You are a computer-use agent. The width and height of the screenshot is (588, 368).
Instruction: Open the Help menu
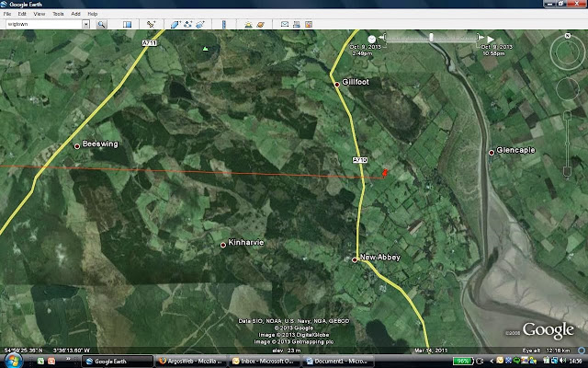tap(92, 14)
